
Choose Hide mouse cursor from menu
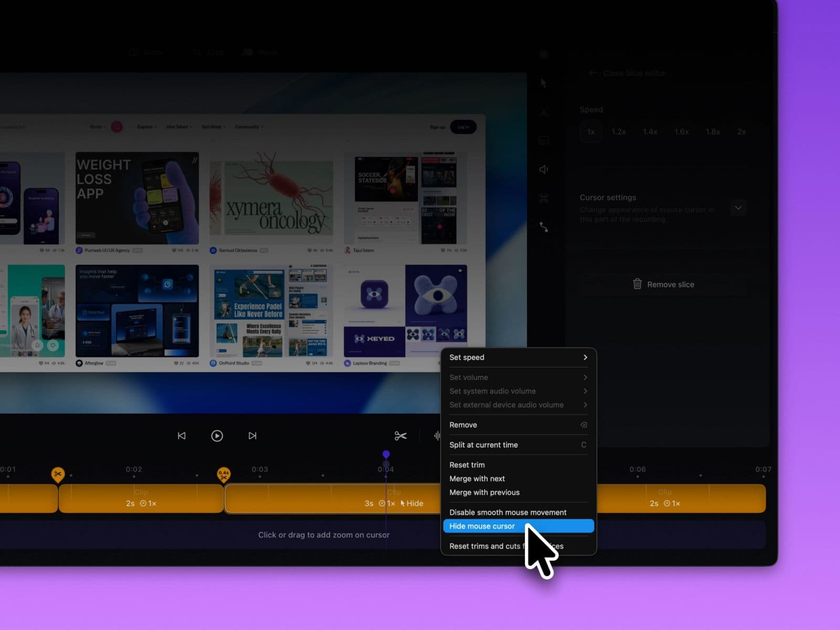(x=482, y=526)
